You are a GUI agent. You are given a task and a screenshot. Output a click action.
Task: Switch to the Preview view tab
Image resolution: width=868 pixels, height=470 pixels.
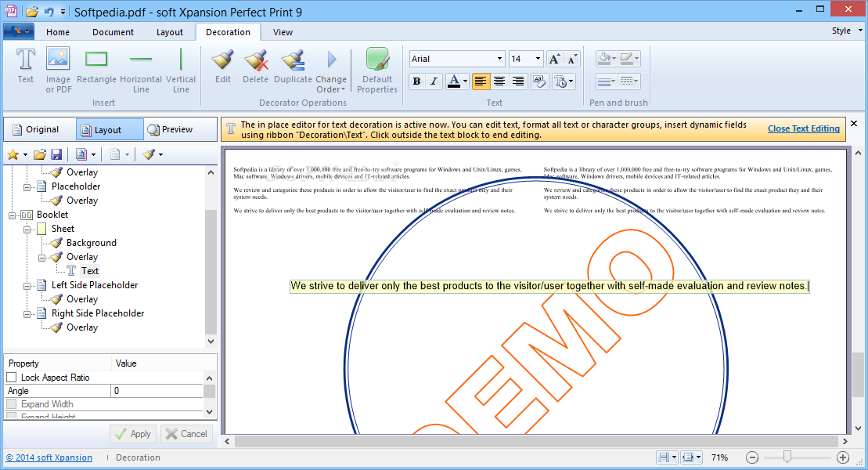(170, 129)
